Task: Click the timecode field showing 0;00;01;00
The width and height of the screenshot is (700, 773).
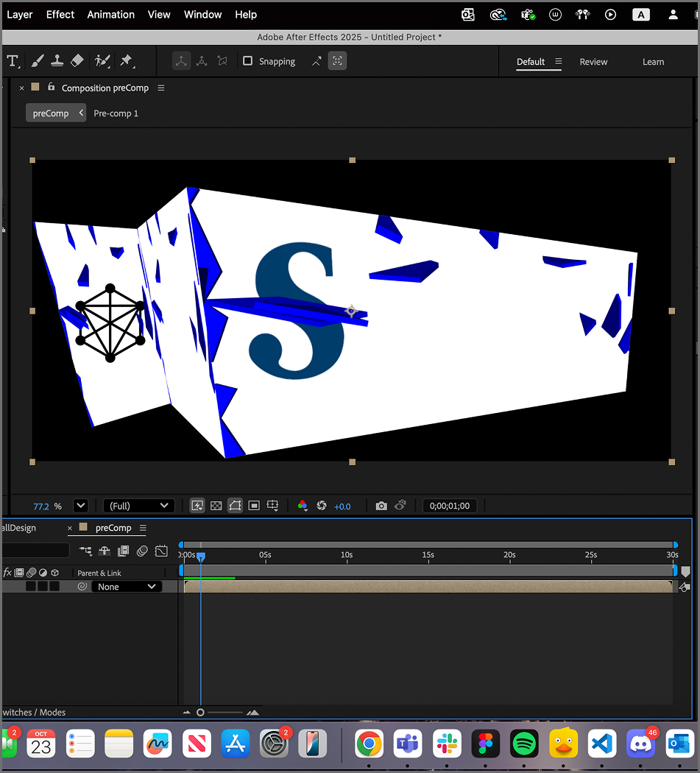Action: (450, 506)
